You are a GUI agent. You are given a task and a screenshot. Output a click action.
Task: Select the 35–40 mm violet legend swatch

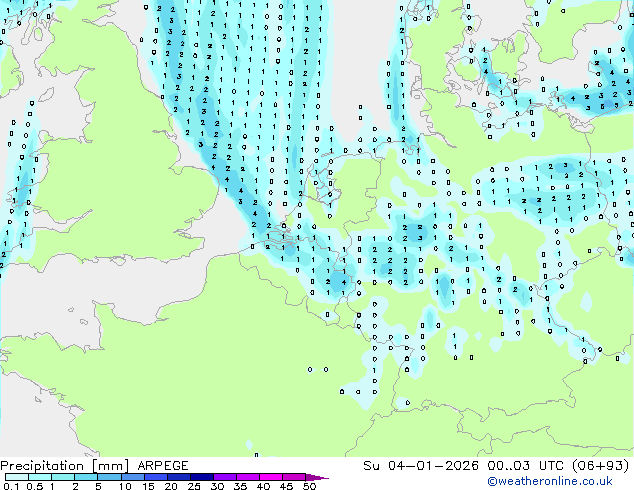point(247,477)
